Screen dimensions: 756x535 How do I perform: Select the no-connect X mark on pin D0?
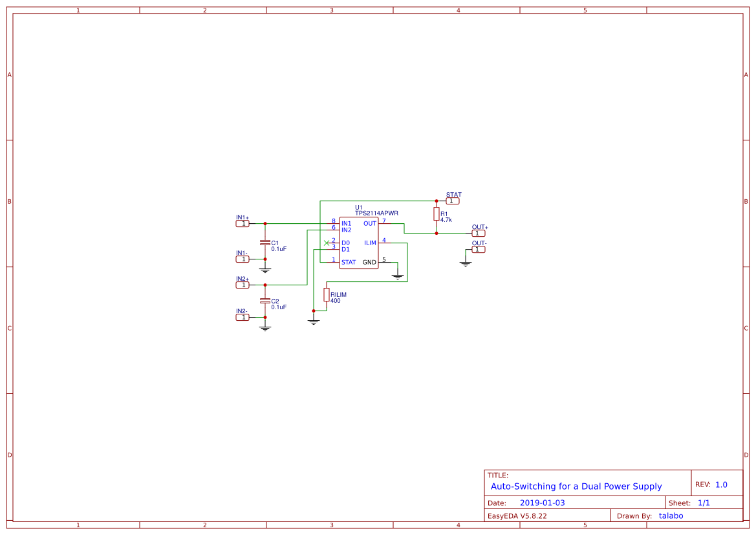coord(328,243)
